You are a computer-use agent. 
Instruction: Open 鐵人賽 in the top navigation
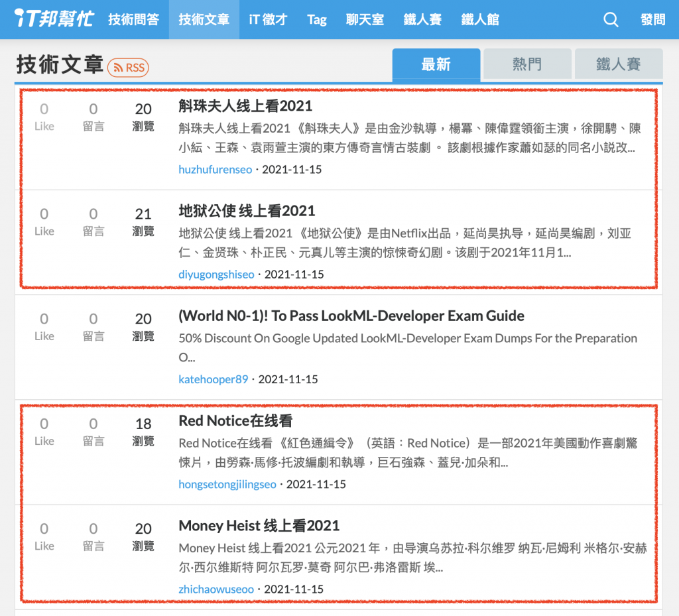pos(422,19)
